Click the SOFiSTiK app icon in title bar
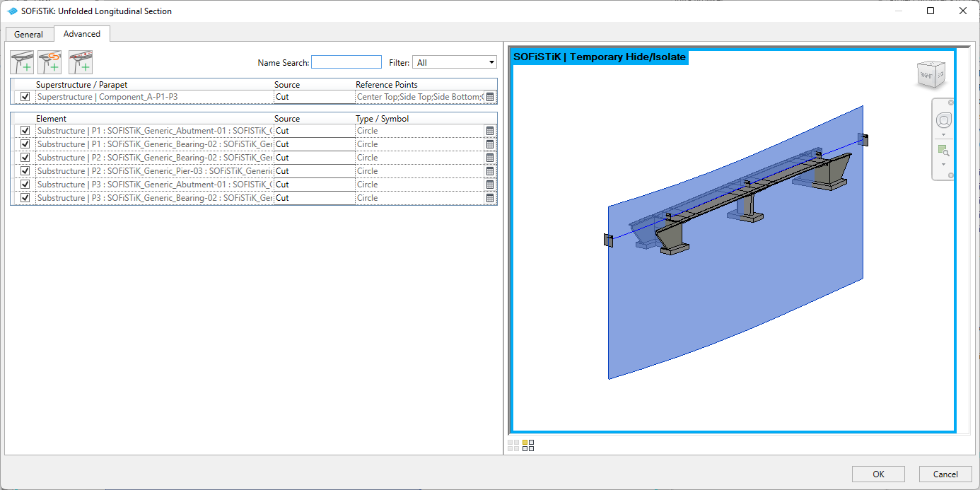Image resolution: width=980 pixels, height=490 pixels. [x=11, y=11]
